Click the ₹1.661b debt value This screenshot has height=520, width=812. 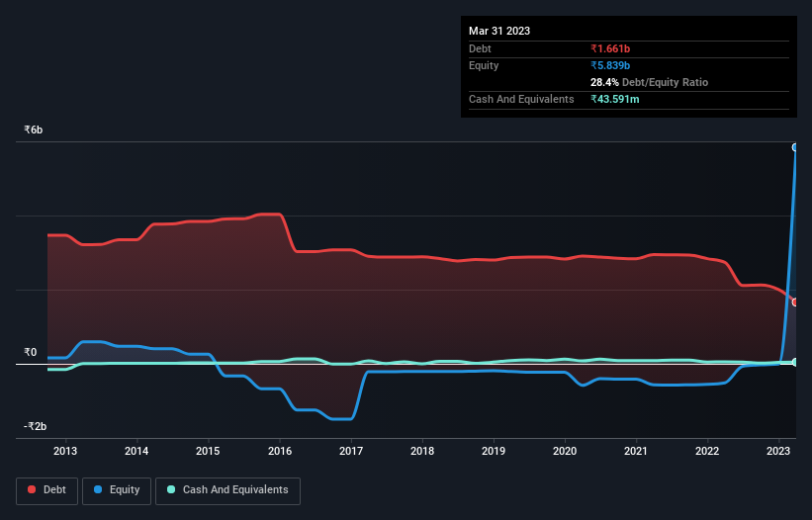pyautogui.click(x=610, y=48)
